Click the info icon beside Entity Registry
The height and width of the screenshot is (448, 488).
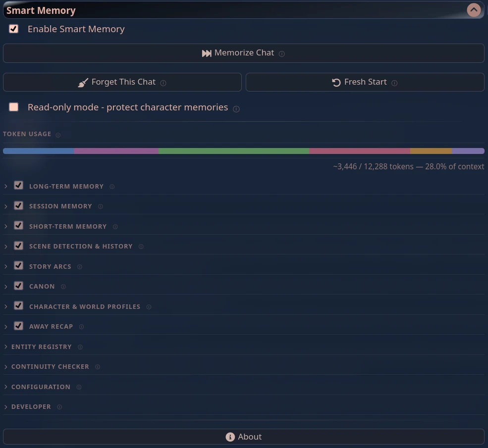point(80,347)
